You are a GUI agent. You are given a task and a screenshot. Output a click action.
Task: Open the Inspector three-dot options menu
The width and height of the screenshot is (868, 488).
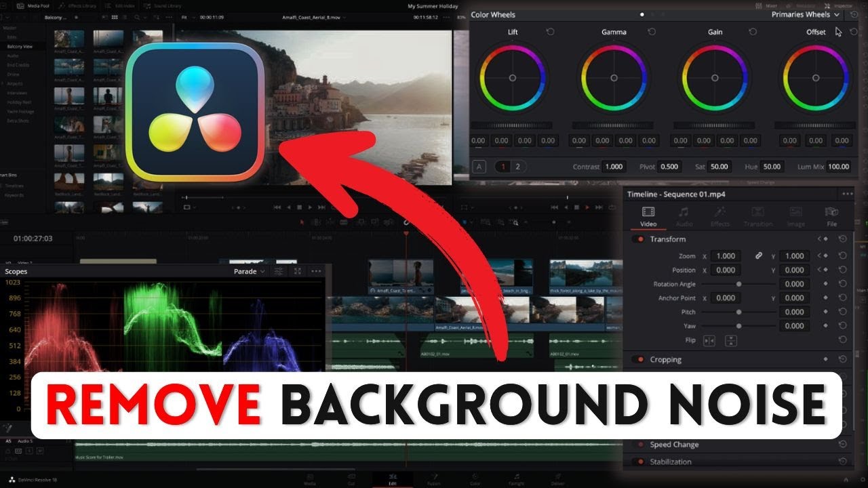pos(848,194)
